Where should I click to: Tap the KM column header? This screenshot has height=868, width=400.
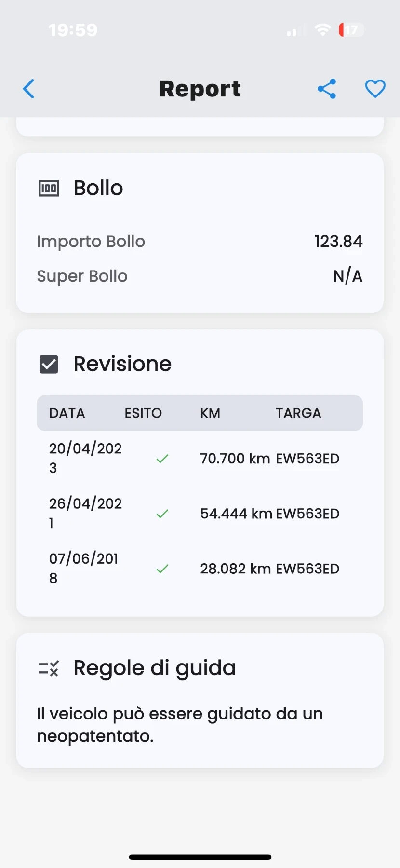[210, 413]
